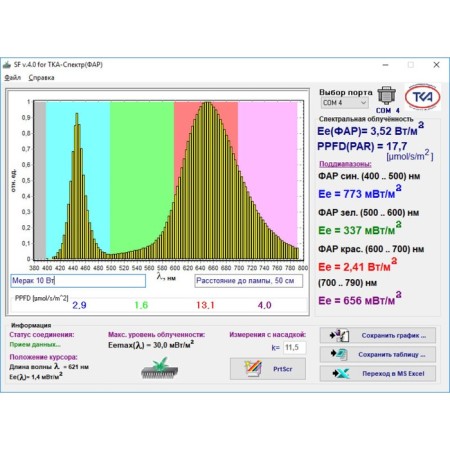Click the Поддиапазоны link
Image resolution: width=450 pixels, height=450 pixels.
[345, 164]
